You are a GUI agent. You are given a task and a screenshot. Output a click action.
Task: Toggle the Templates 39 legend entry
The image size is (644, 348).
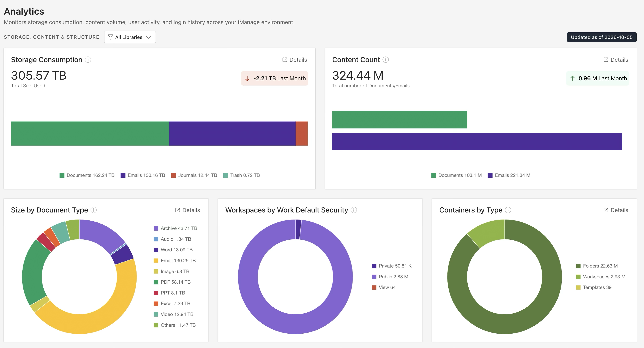click(594, 288)
